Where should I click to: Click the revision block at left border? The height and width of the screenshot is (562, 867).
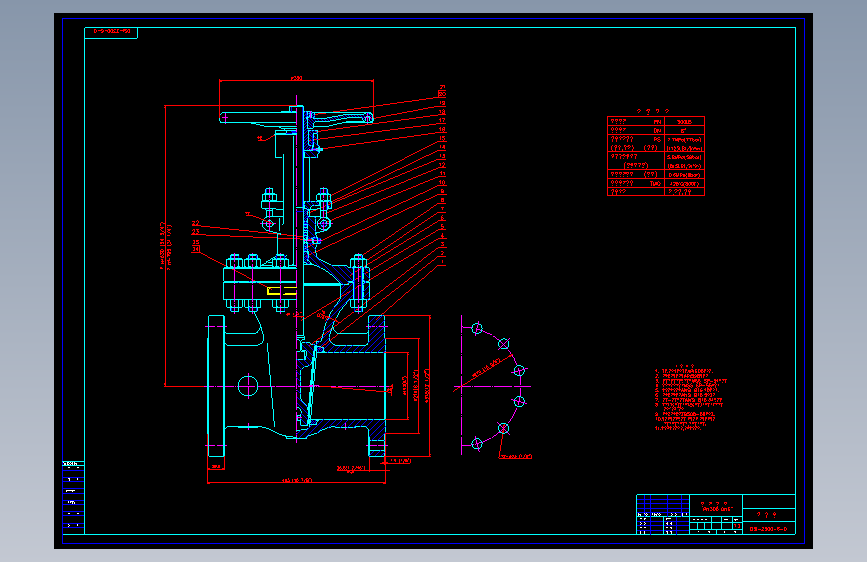73,497
